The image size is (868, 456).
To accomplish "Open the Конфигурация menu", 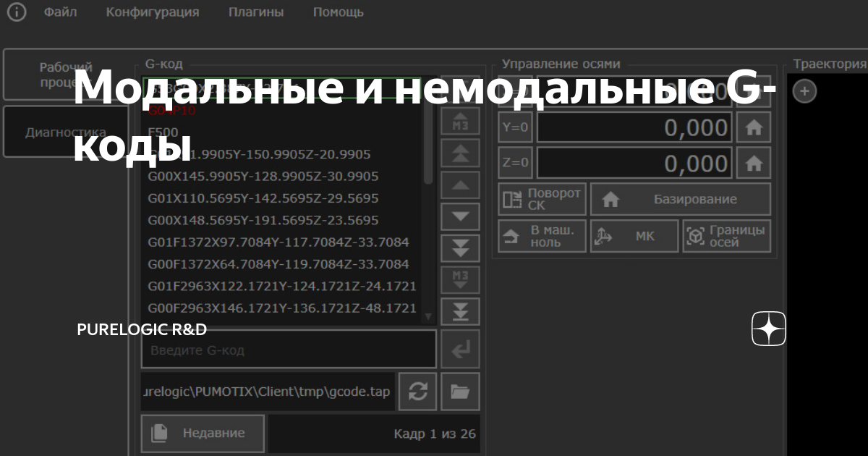I will tap(153, 12).
